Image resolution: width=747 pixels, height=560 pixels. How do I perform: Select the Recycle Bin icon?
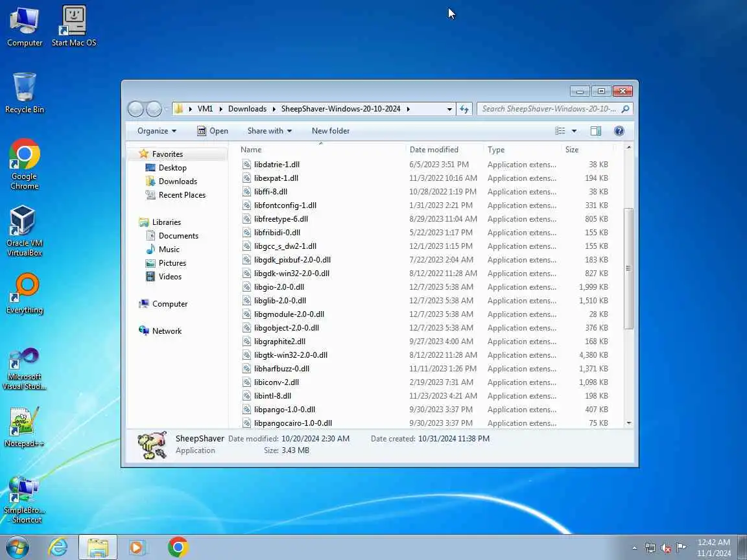tap(24, 93)
